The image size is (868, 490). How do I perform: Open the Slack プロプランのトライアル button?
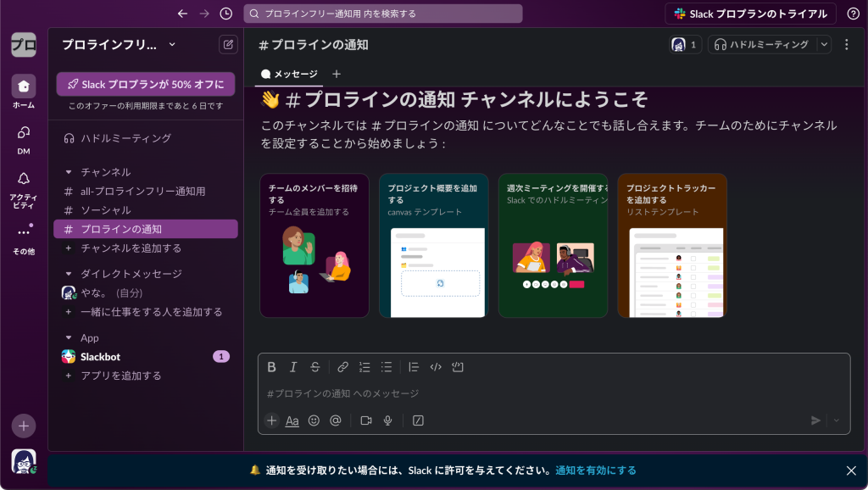[753, 14]
